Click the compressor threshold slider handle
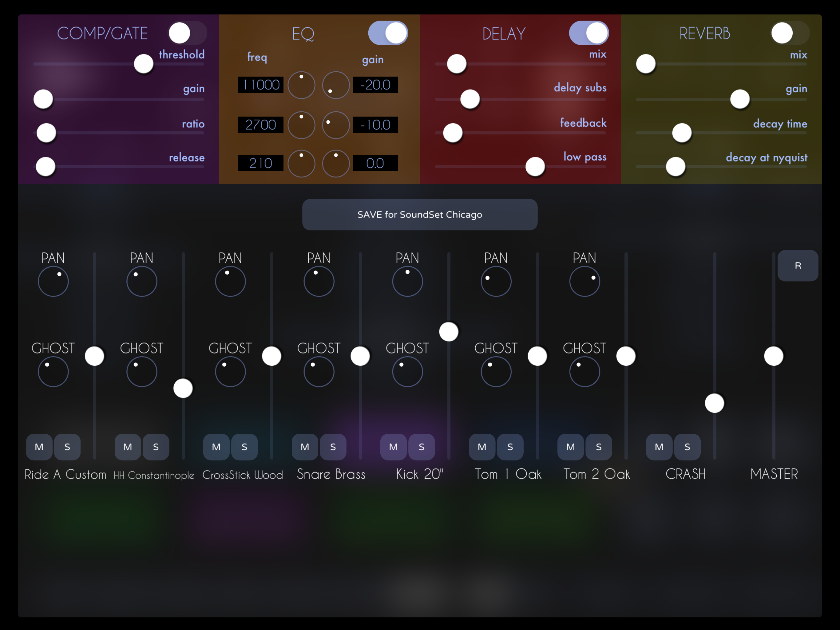 tap(144, 64)
